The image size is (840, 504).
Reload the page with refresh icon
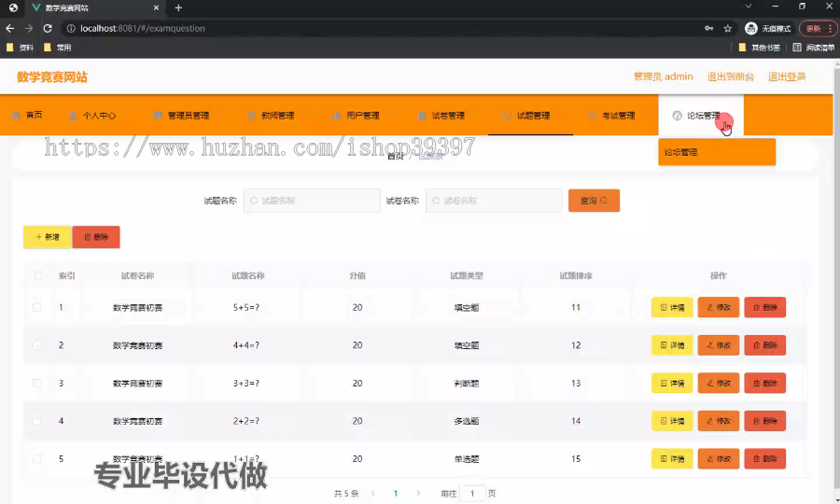pos(48,28)
